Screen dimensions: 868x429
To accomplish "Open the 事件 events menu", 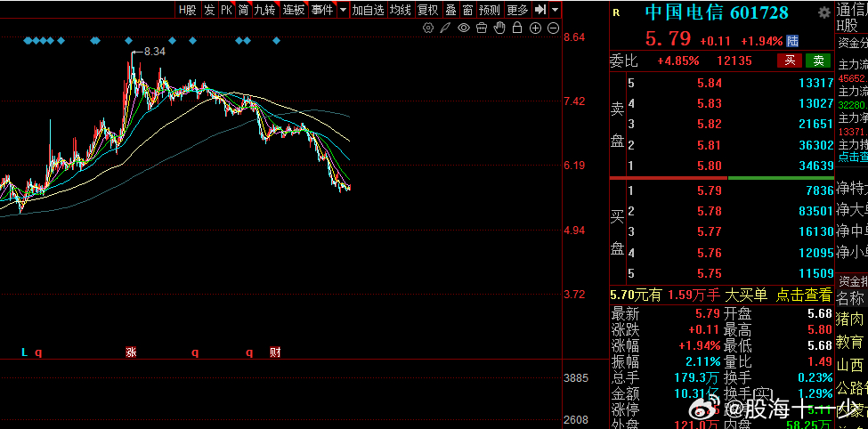I will point(322,10).
